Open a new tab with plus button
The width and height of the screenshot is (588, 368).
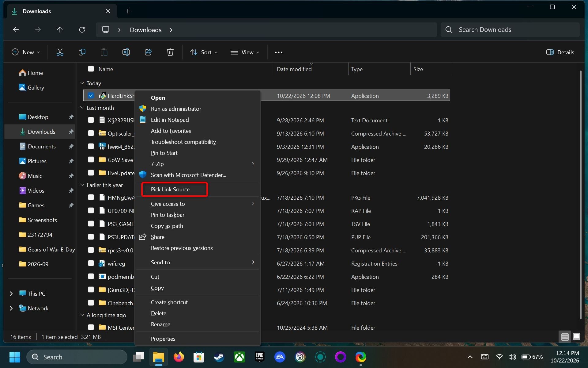pyautogui.click(x=128, y=11)
